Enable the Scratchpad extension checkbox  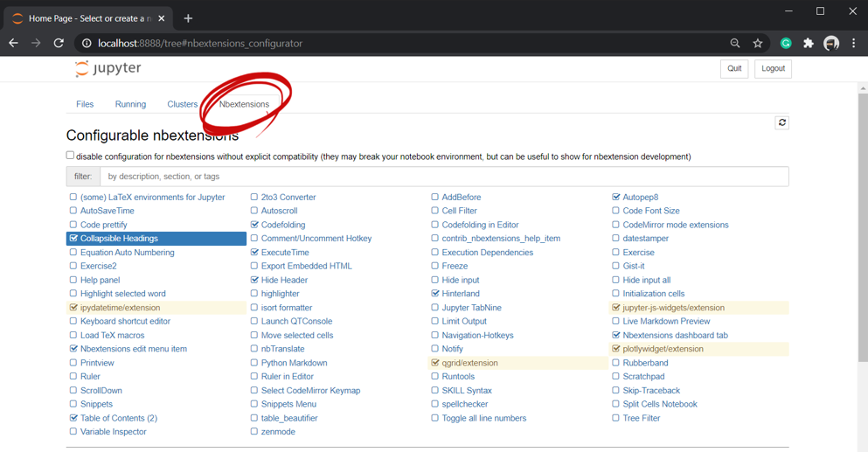[x=615, y=376]
